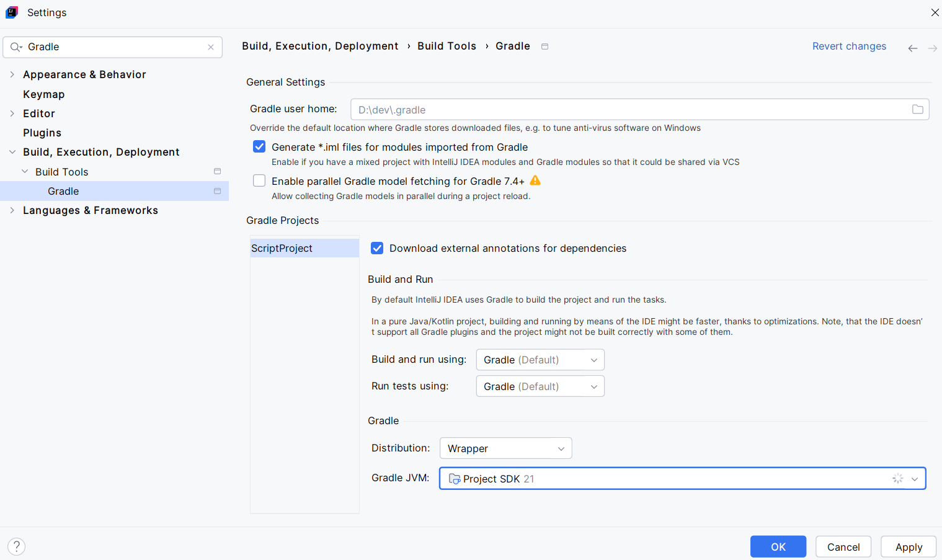Click Build, Execution, Deployment breadcrumb text
Viewport: 942px width, 560px height.
point(320,47)
